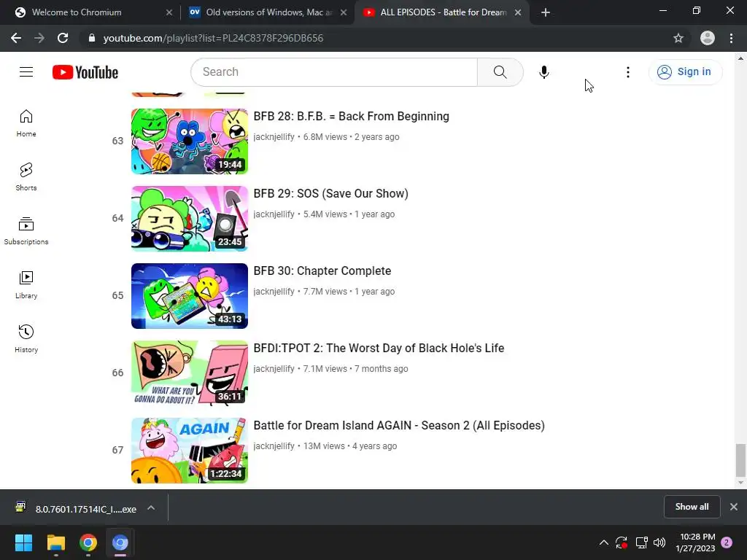Viewport: 747px width, 560px height.
Task: Open File Explorer from the taskbar
Action: point(55,542)
